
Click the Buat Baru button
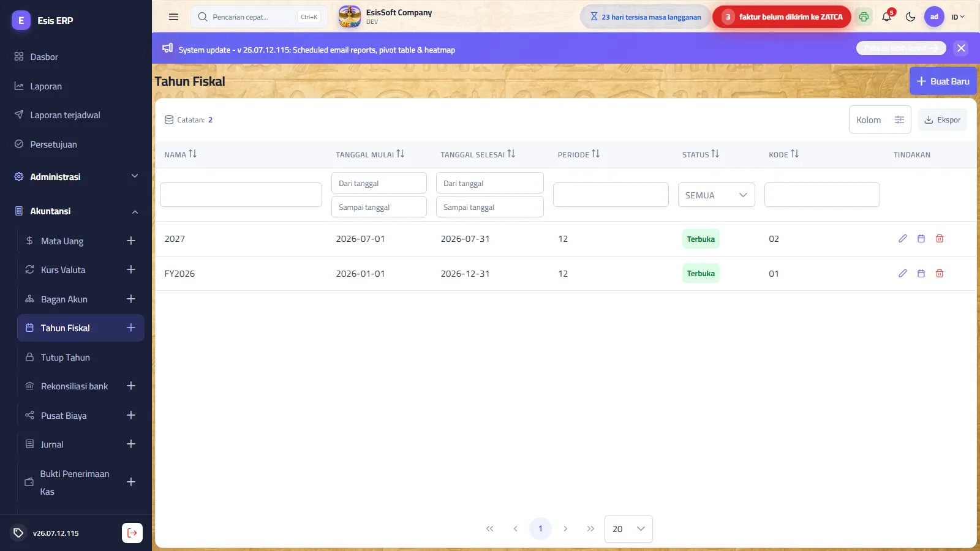tap(943, 81)
